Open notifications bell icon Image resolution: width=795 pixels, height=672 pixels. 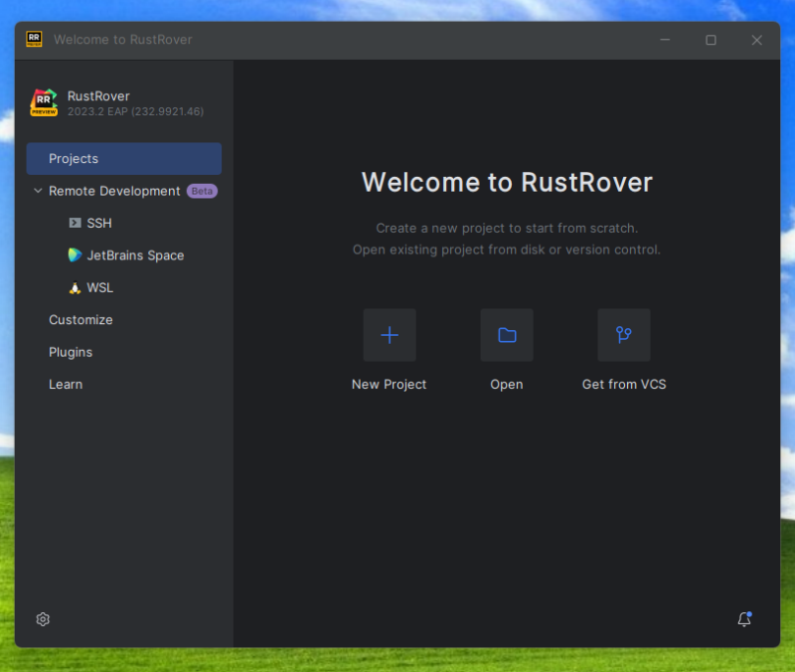[x=743, y=619]
